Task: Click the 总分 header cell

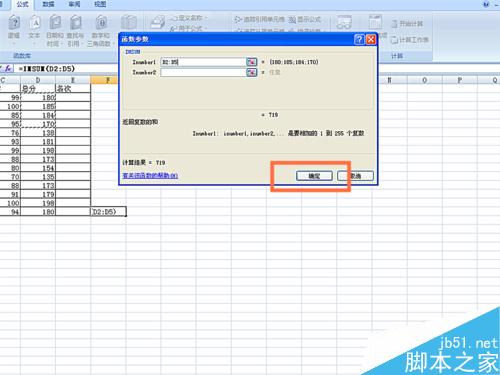Action: pos(38,88)
